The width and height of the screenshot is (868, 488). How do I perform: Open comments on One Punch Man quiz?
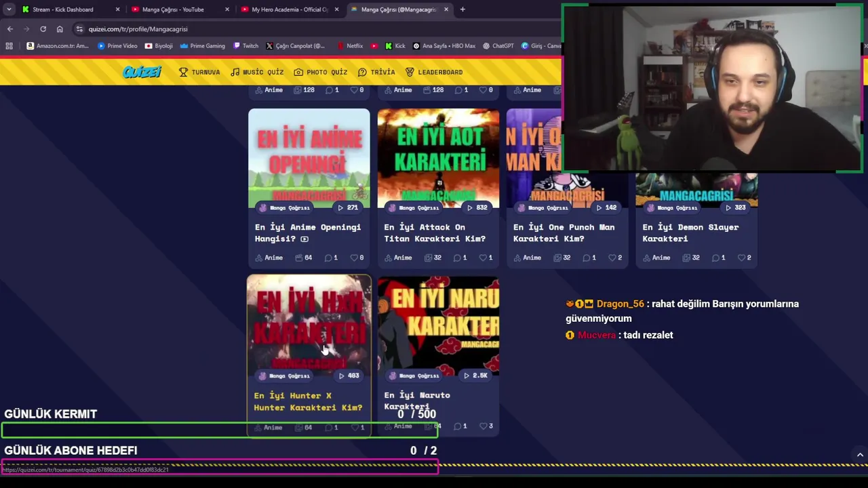(x=589, y=258)
